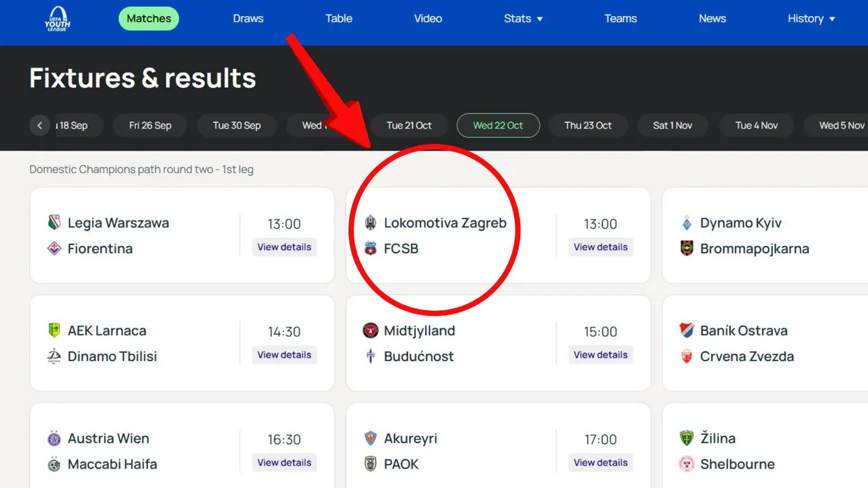Select the Thu 23 Oct date
Image resolution: width=868 pixels, height=488 pixels.
click(588, 125)
